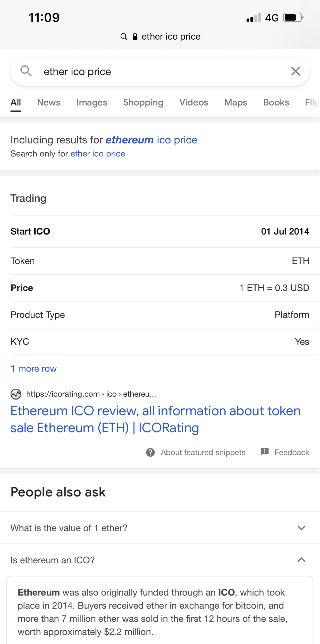Collapse the "Is ethereum an ICO?" answer
This screenshot has height=644, width=320.
[301, 560]
